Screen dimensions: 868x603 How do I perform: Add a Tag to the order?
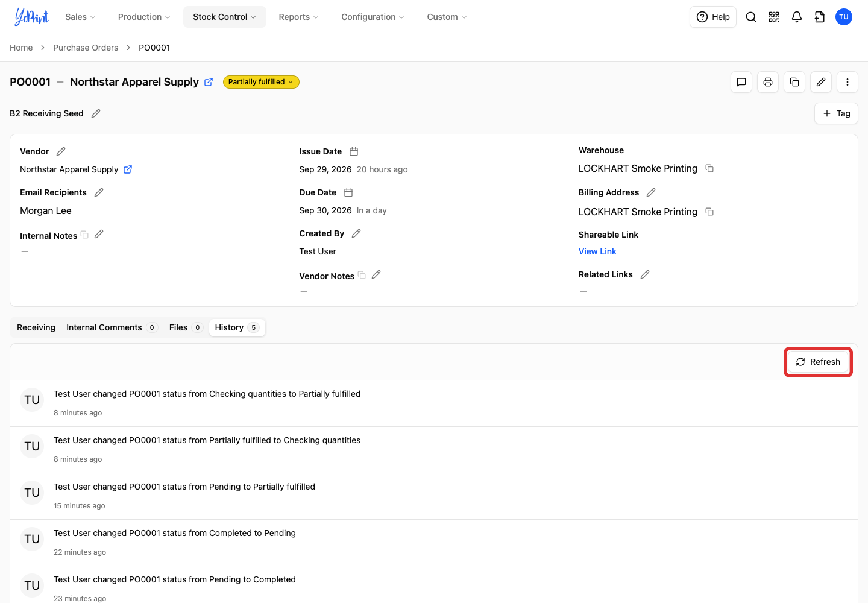coord(836,113)
